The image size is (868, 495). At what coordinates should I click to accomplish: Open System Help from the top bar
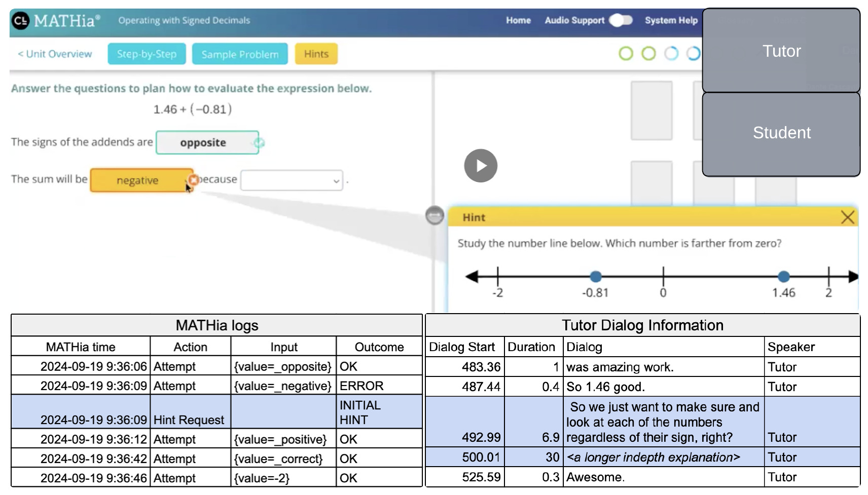(671, 20)
